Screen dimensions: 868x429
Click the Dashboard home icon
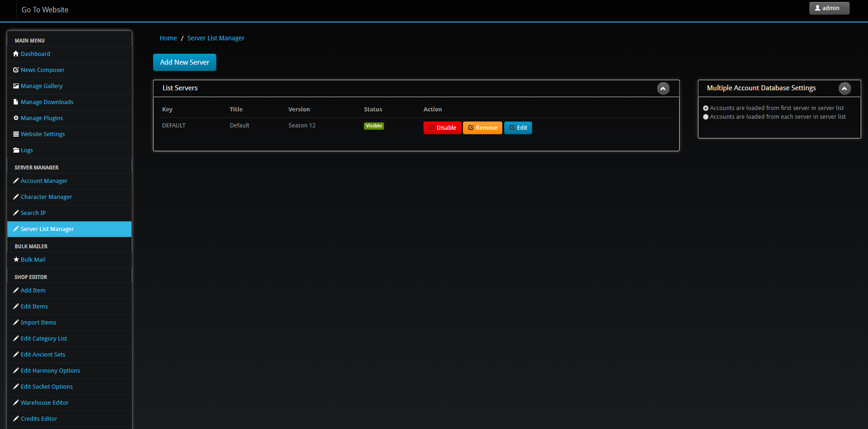pyautogui.click(x=16, y=54)
